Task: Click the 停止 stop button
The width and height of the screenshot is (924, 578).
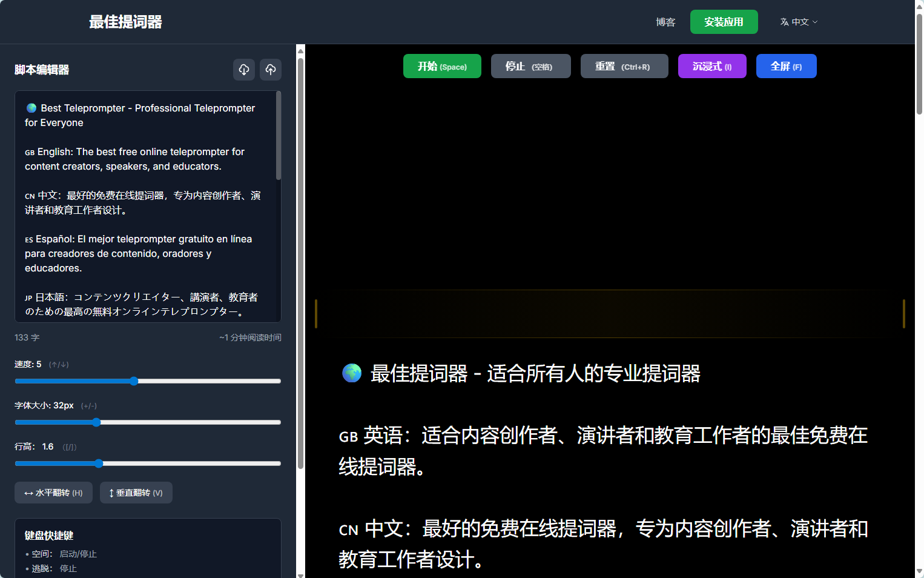Action: pos(530,66)
